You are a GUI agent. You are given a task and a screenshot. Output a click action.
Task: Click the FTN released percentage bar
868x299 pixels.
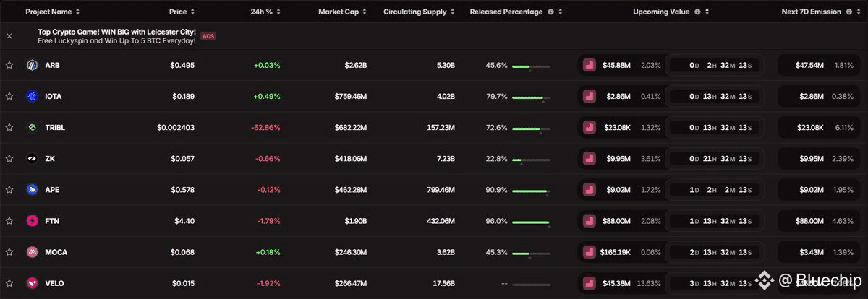tap(531, 222)
